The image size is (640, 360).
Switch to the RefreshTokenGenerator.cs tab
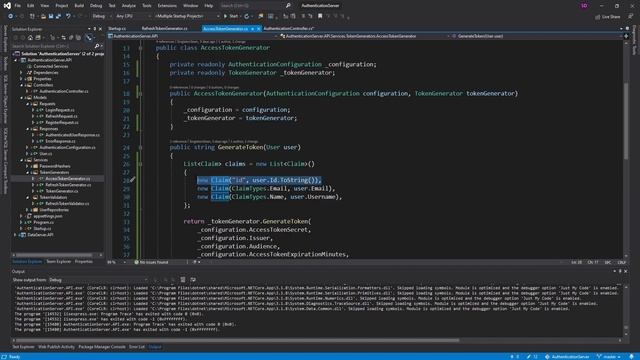[x=164, y=29]
